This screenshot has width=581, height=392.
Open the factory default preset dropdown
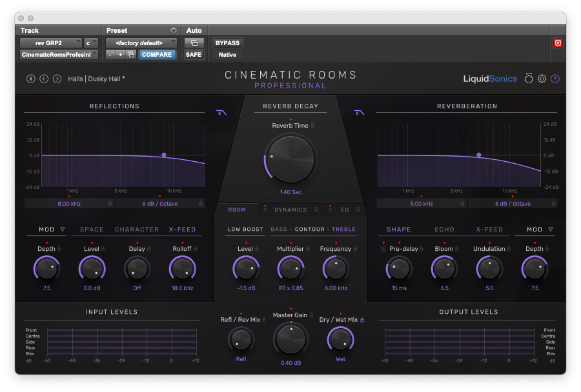141,43
